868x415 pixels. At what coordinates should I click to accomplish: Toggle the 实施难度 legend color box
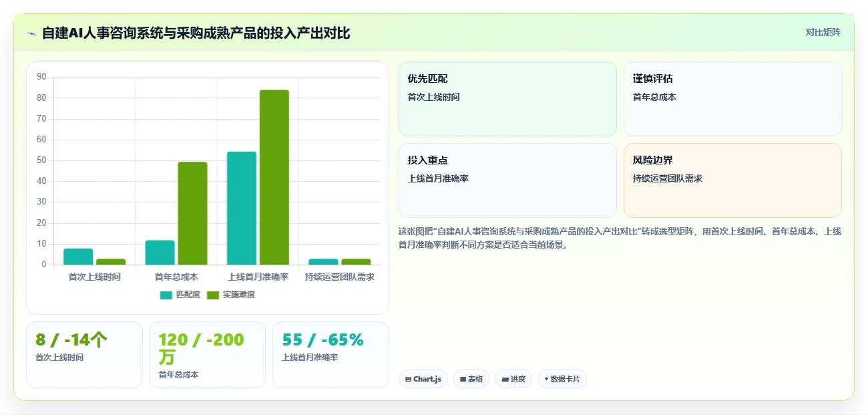(213, 295)
